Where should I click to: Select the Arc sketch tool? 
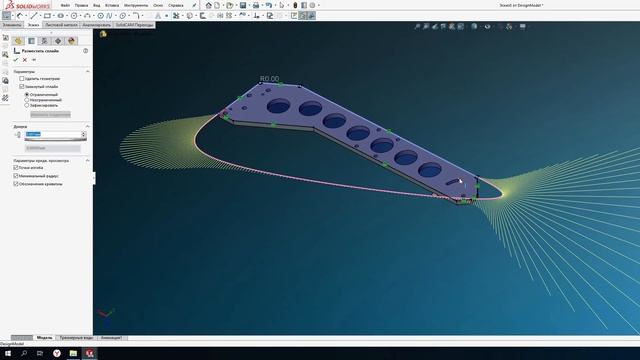(87, 16)
